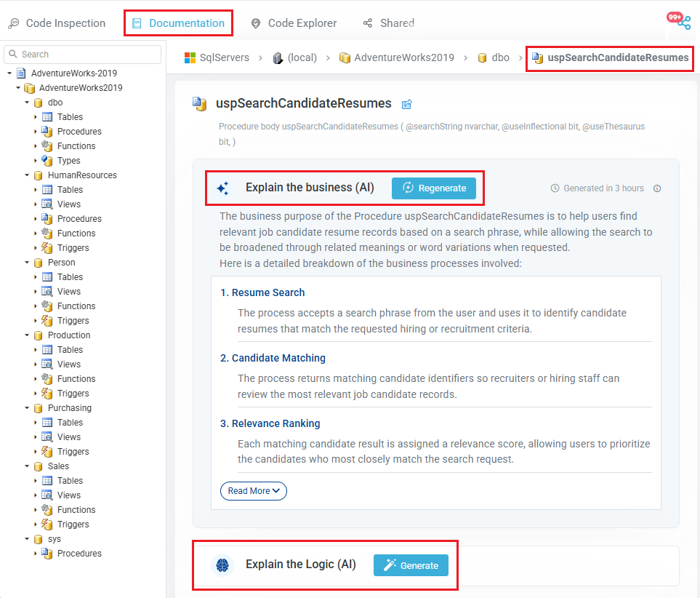Open the Shared tab

tap(389, 23)
